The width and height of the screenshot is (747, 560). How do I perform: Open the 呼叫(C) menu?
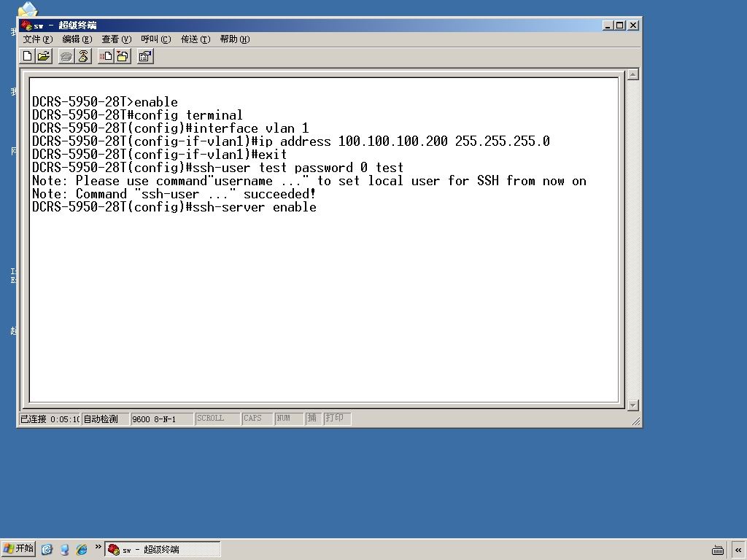click(x=156, y=39)
